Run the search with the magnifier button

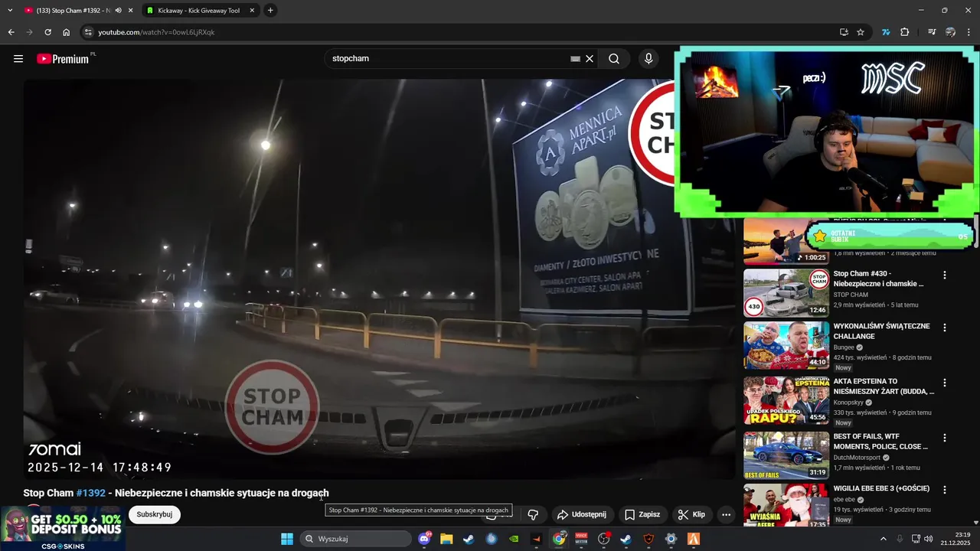coord(614,58)
